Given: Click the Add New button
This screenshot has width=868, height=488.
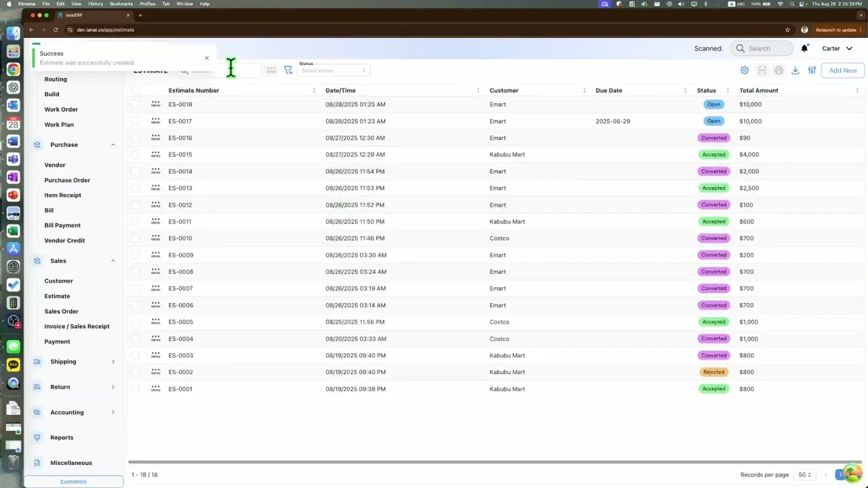Looking at the screenshot, I should point(843,70).
